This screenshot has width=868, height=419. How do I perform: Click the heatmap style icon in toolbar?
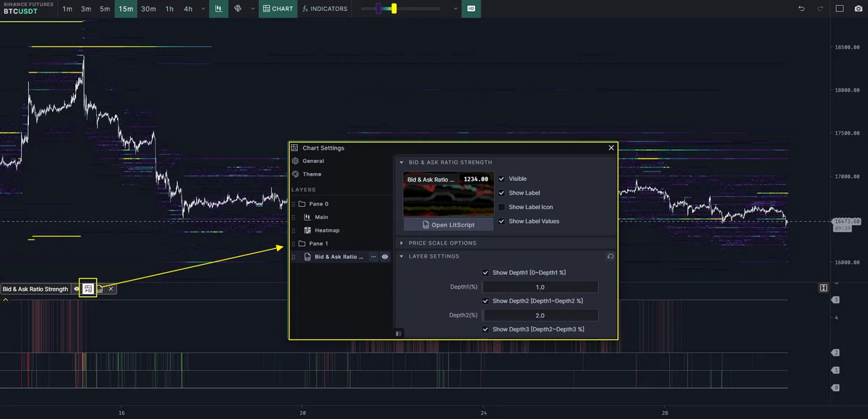pos(238,9)
